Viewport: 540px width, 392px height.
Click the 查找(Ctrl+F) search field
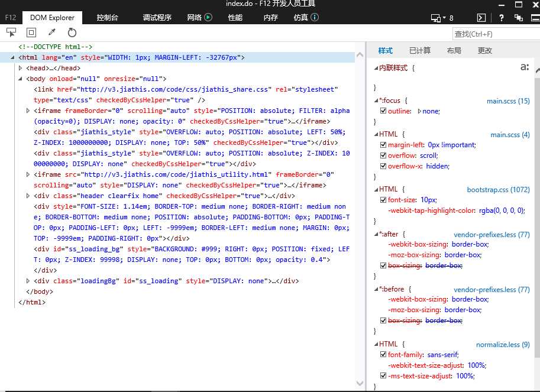pos(496,34)
